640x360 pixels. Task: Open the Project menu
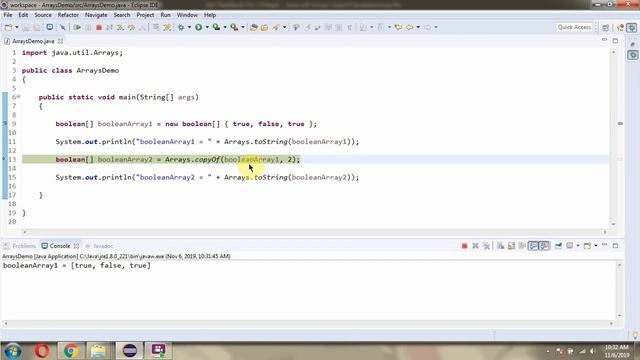[145, 15]
